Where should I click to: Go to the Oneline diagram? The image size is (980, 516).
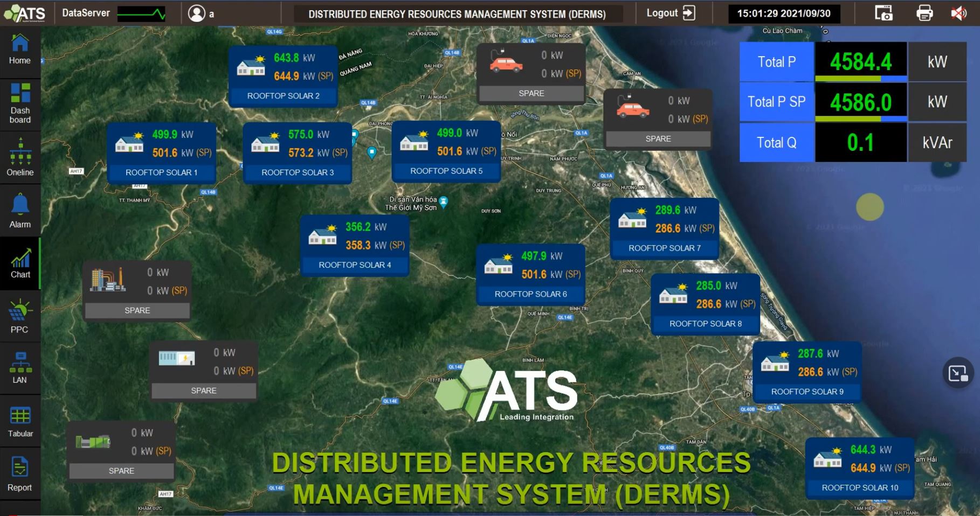point(20,157)
